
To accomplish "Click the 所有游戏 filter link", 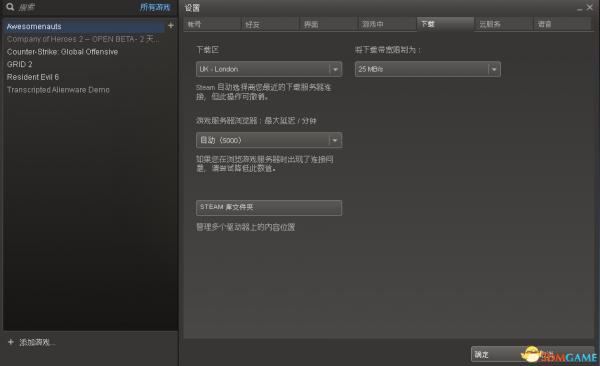I will click(155, 7).
